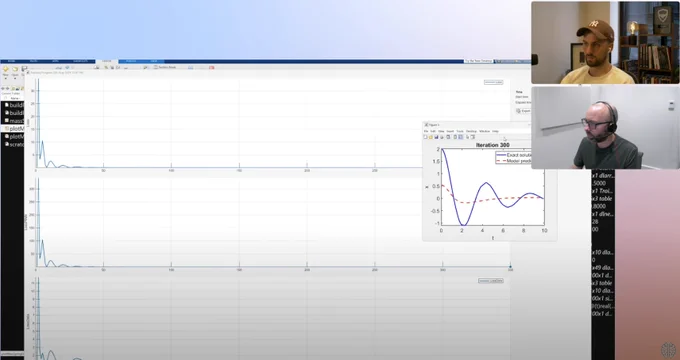Click the '5000' value in Command Window
Image resolution: width=680 pixels, height=360 pixels.
599,183
